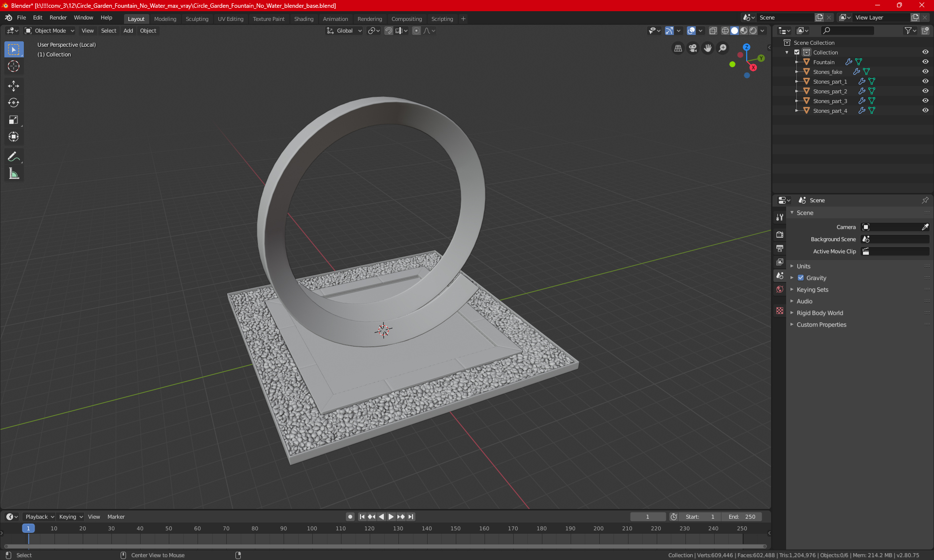Select the Rotate tool
Screen dimensions: 934x560
(x=14, y=103)
